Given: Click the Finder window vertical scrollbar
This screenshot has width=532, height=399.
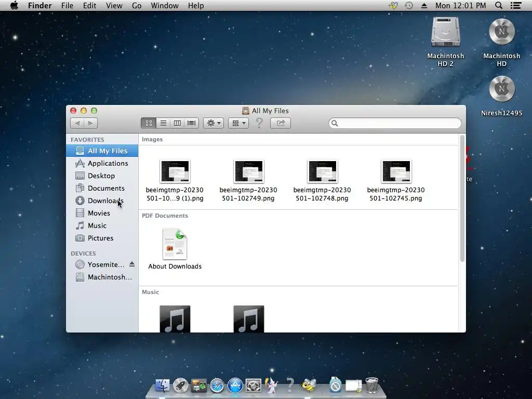Looking at the screenshot, I should tap(462, 198).
